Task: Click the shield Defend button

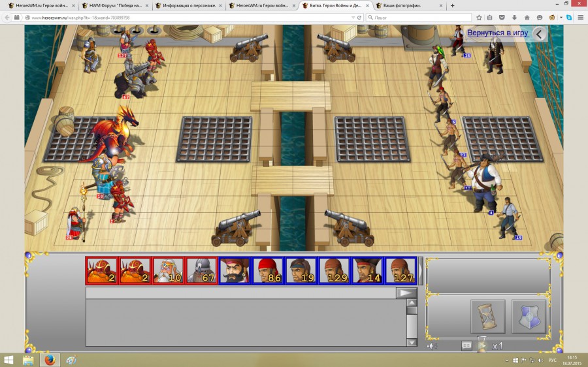Action: 529,317
